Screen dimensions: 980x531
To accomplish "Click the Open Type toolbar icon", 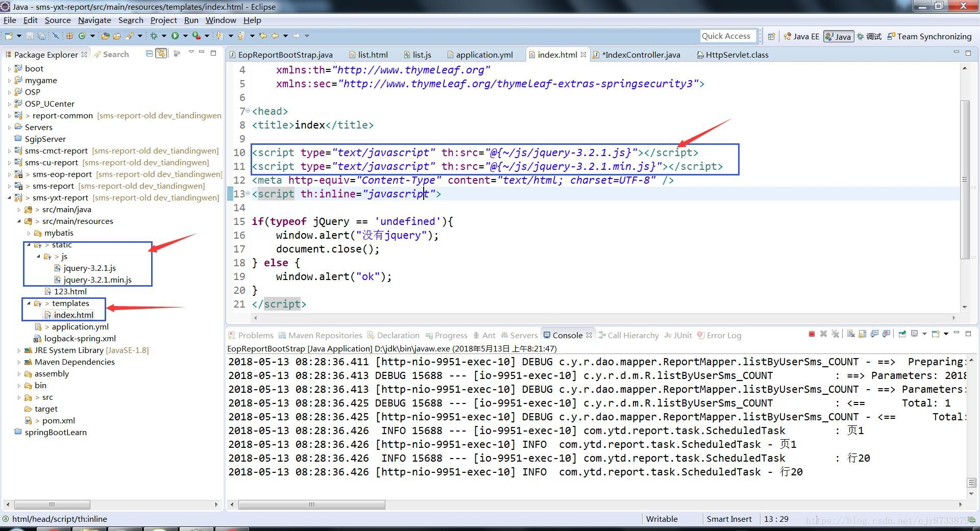I will (x=106, y=36).
